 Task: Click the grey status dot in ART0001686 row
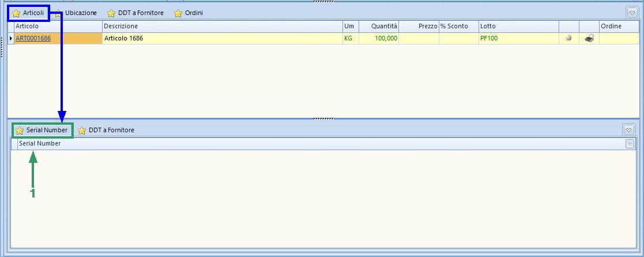click(x=568, y=39)
